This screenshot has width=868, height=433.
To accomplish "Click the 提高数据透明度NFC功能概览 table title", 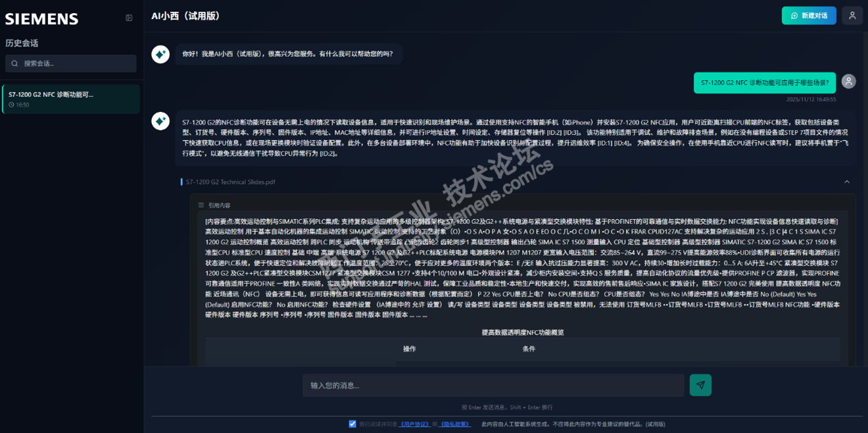I will click(x=522, y=332).
